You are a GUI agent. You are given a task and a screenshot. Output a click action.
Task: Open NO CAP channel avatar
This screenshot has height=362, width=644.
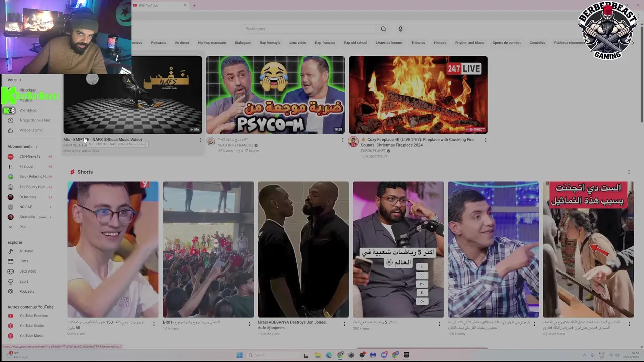point(10,207)
